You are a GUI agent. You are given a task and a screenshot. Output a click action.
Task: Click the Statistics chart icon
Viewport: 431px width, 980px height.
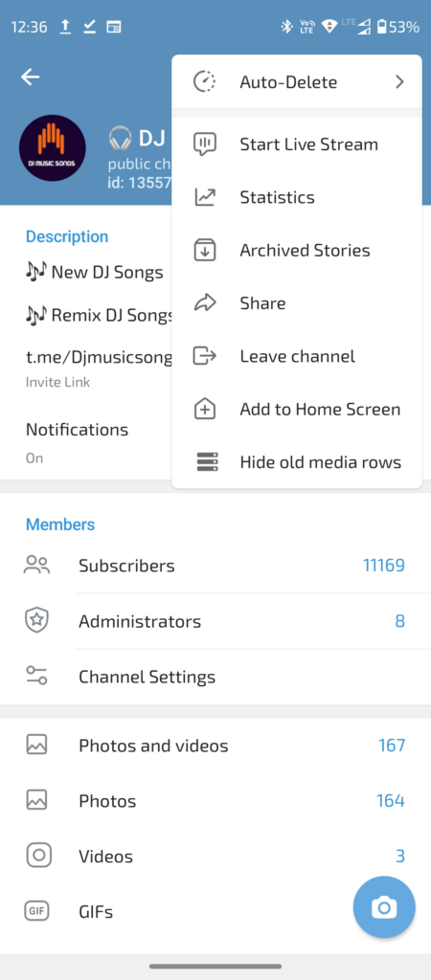tap(205, 197)
